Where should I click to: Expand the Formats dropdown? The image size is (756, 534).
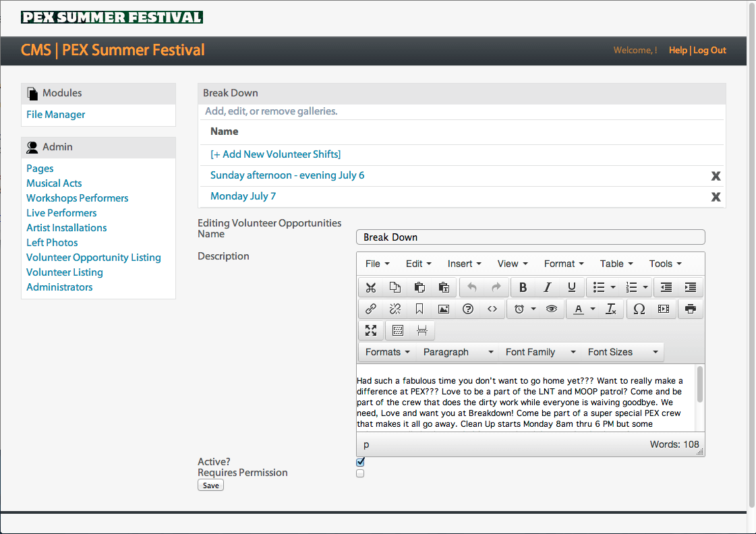click(x=388, y=352)
